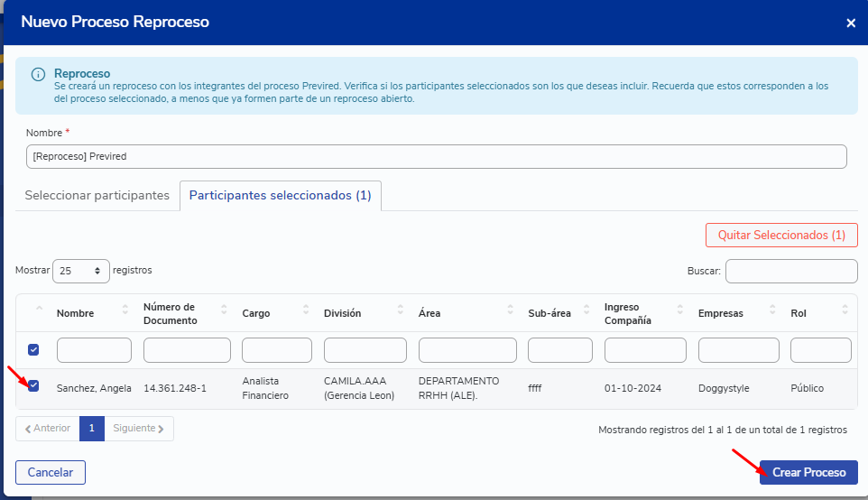Click the Nombre text field
The width and height of the screenshot is (868, 500).
tap(436, 157)
